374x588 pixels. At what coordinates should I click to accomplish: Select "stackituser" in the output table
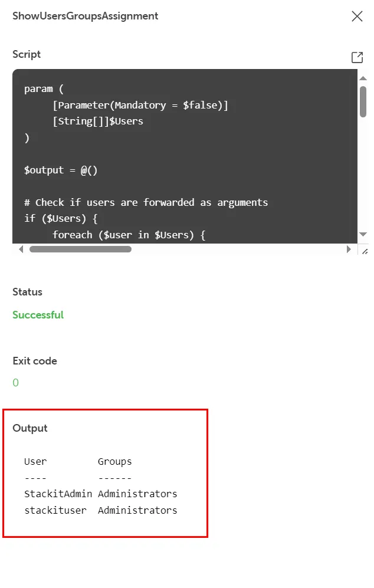[x=55, y=510]
